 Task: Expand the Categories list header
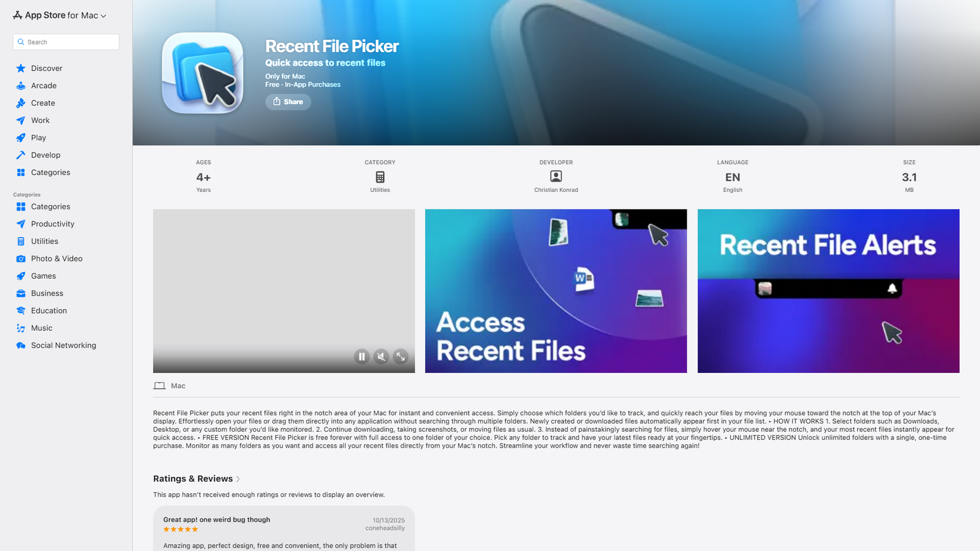26,194
